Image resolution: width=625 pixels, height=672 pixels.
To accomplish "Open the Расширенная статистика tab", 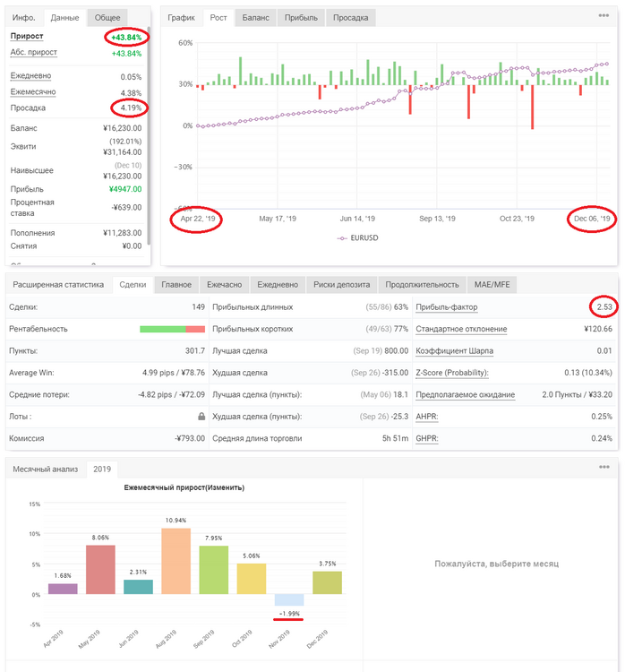I will (x=58, y=285).
